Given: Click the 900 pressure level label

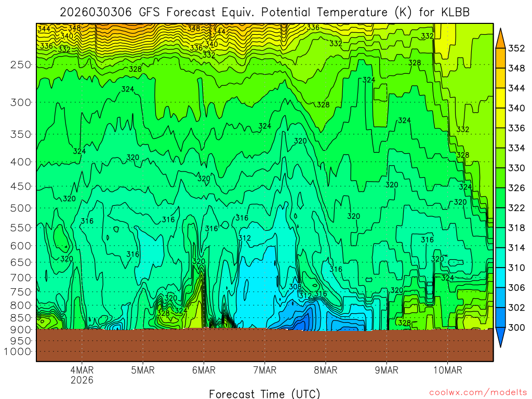Looking at the screenshot, I should pos(21,329).
